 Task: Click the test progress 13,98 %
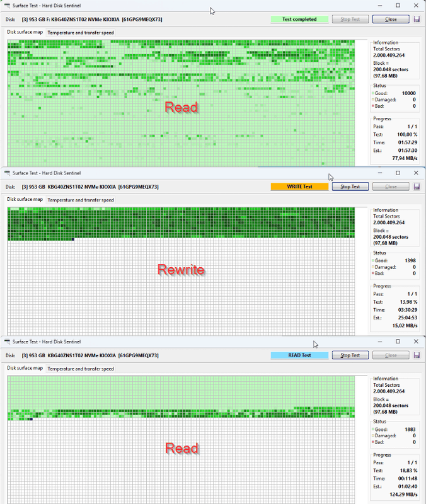click(408, 302)
